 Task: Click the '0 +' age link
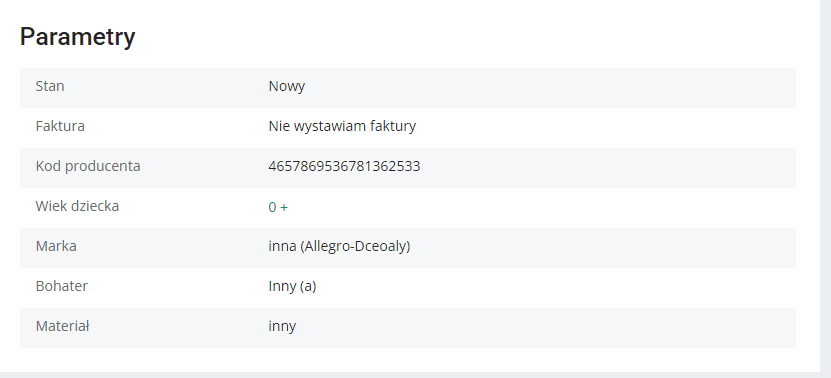(x=278, y=207)
